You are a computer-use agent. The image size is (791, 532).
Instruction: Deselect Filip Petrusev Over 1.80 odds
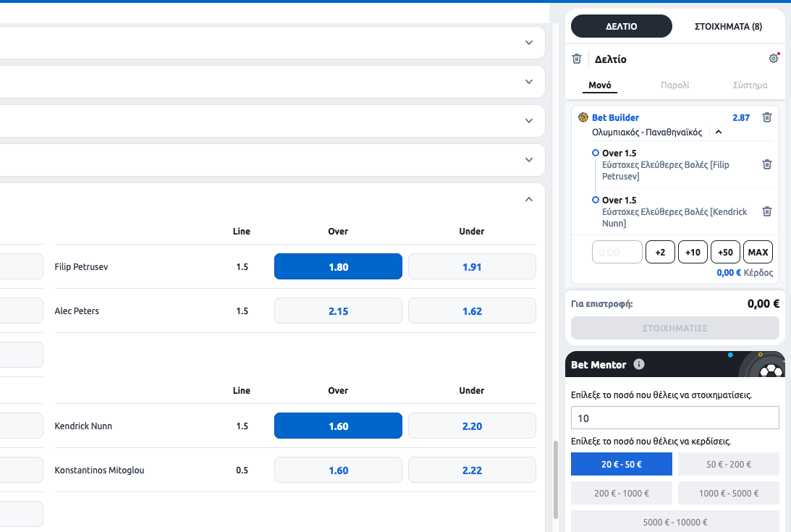coord(338,266)
